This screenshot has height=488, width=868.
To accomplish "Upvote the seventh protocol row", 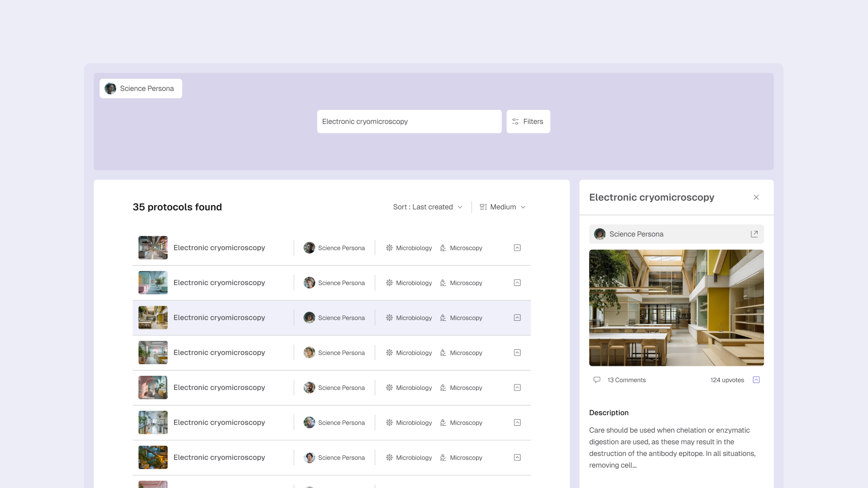I will tap(517, 457).
